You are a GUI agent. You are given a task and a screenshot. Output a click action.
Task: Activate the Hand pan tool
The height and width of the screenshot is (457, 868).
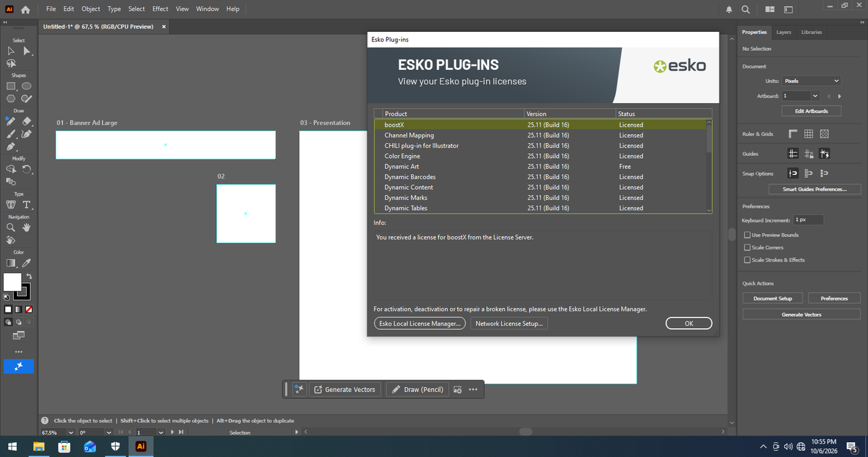pyautogui.click(x=26, y=227)
